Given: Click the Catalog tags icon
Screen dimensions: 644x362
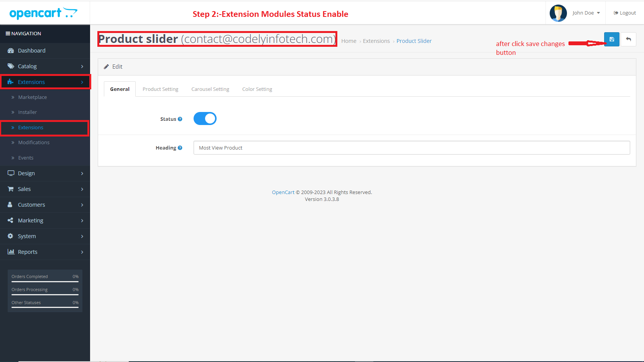Looking at the screenshot, I should click(11, 66).
